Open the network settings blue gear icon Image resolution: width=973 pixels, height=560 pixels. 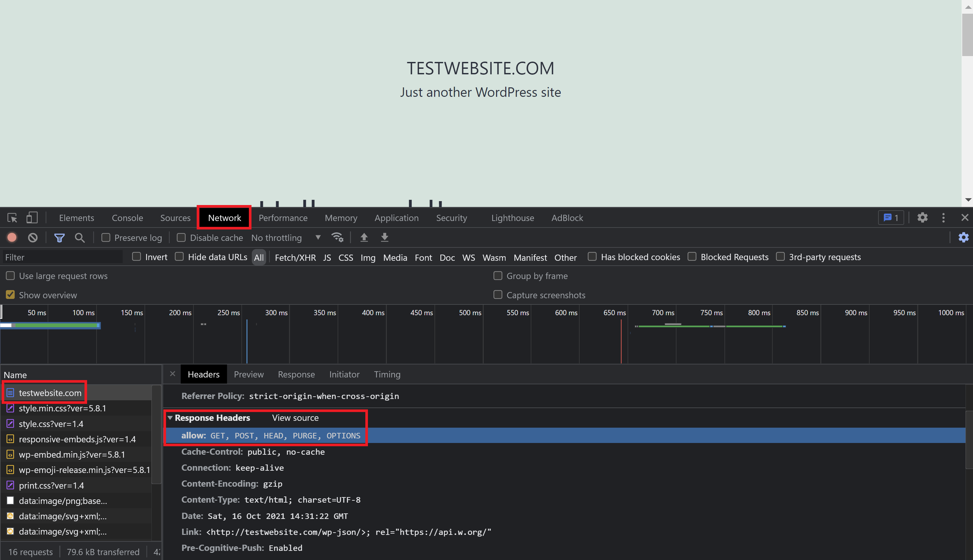(964, 237)
